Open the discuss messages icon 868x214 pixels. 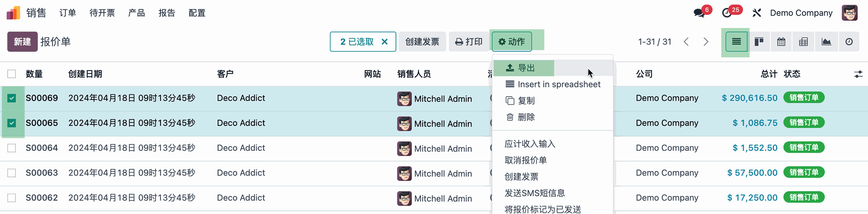(699, 13)
